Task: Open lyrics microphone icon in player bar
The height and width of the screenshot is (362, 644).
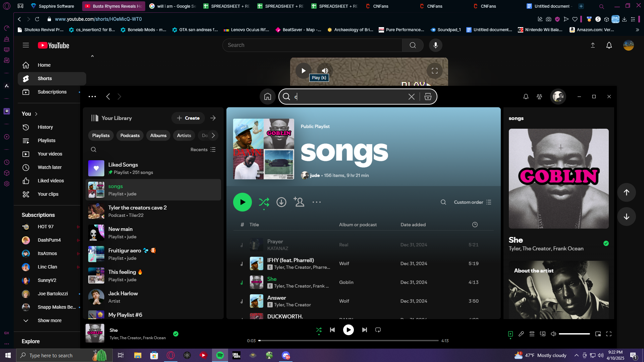Action: [x=521, y=334]
